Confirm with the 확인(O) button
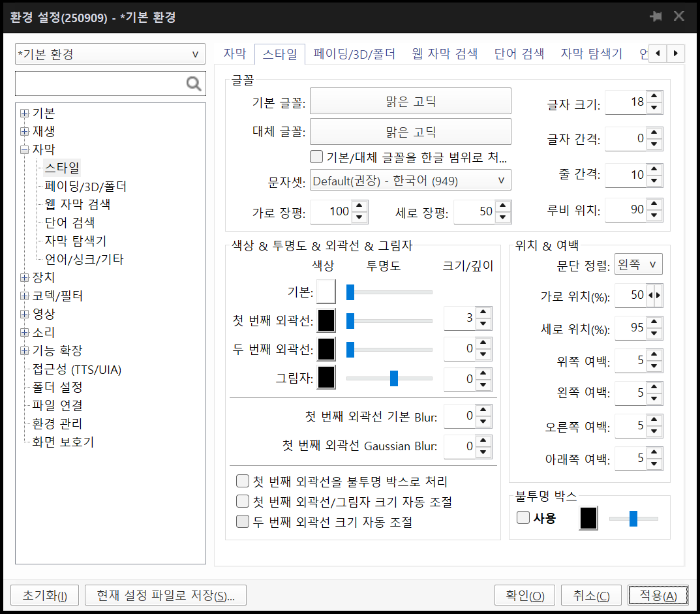This screenshot has width=700, height=614. pyautogui.click(x=525, y=595)
